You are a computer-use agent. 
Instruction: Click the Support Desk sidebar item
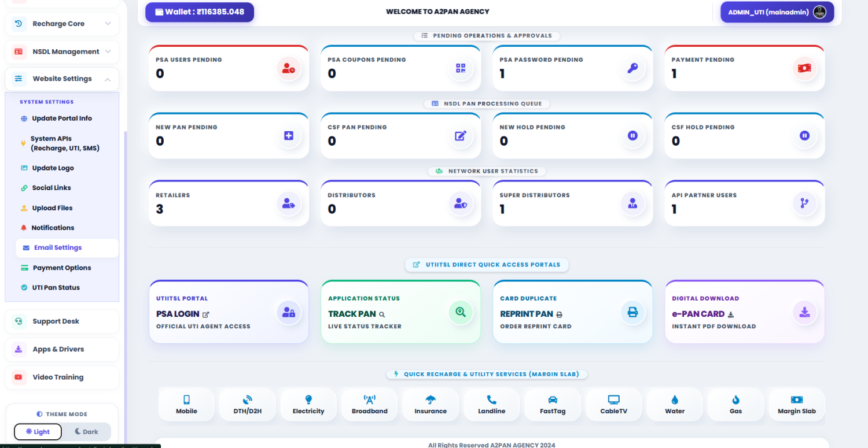pos(62,321)
